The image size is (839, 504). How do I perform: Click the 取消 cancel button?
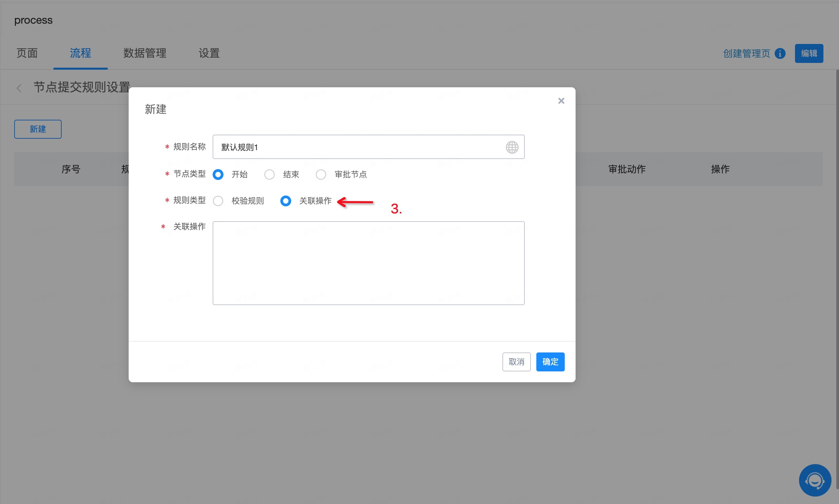516,362
